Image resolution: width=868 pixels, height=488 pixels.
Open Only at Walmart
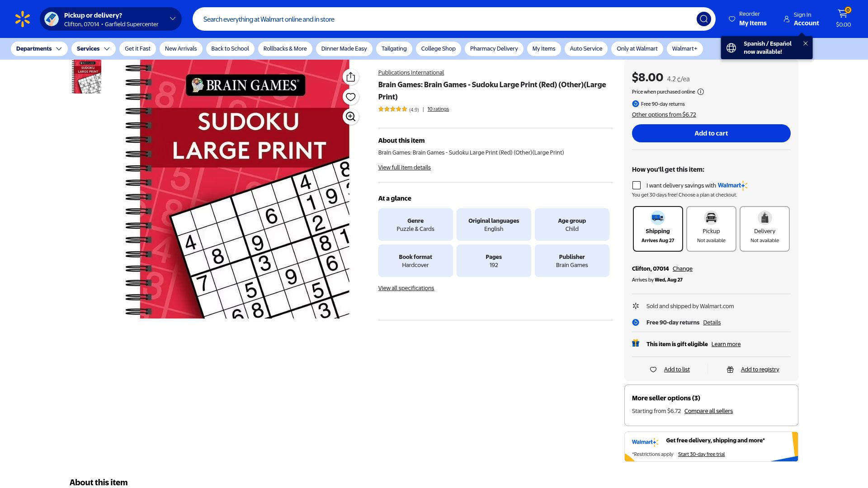[x=637, y=49]
